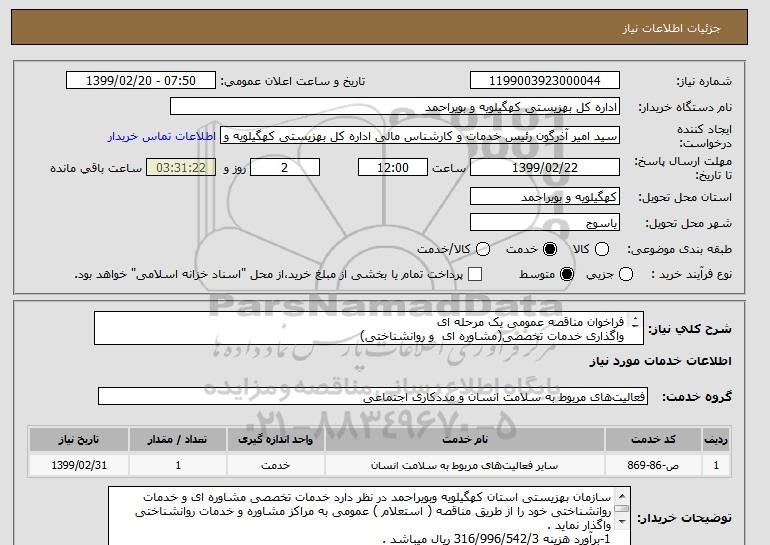Click the general need description text box
The height and width of the screenshot is (545, 770).
(x=369, y=328)
